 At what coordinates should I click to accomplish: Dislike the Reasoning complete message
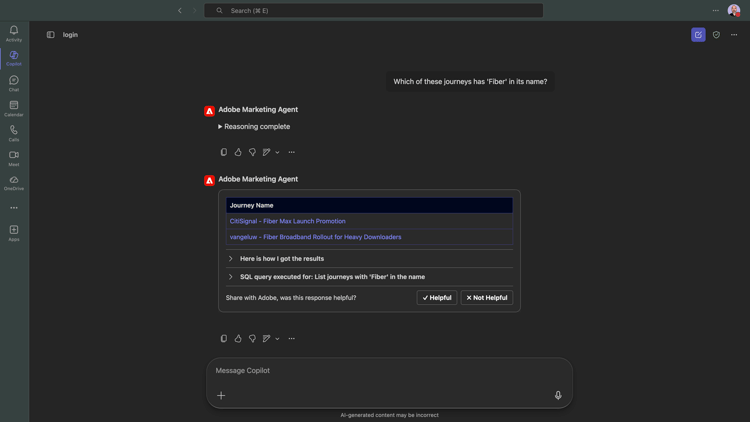(252, 152)
